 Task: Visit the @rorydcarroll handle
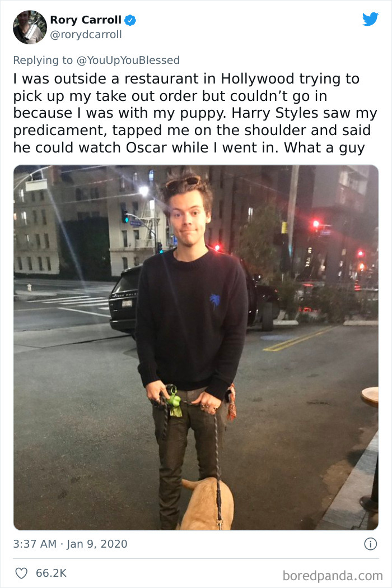coord(86,35)
